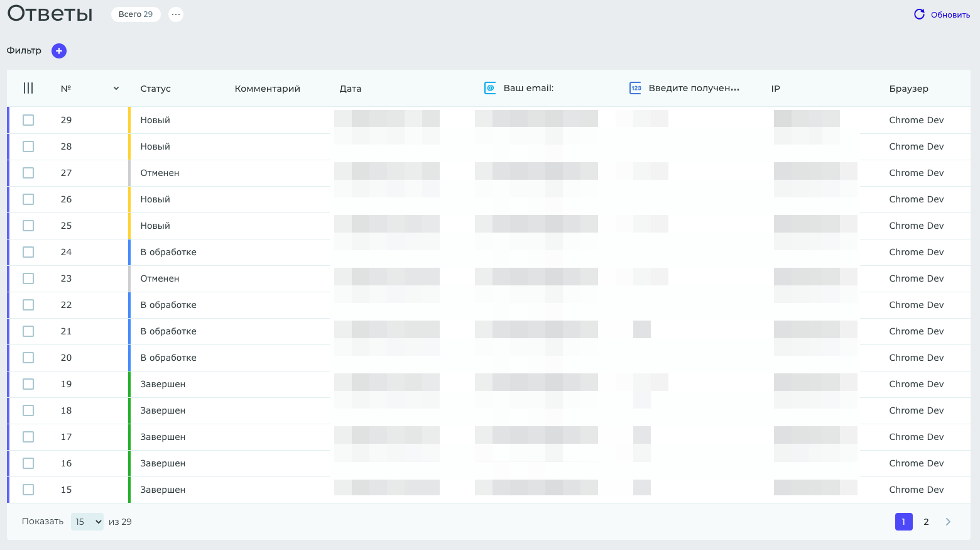Click the Дата column header
The image size is (980, 550).
351,89
